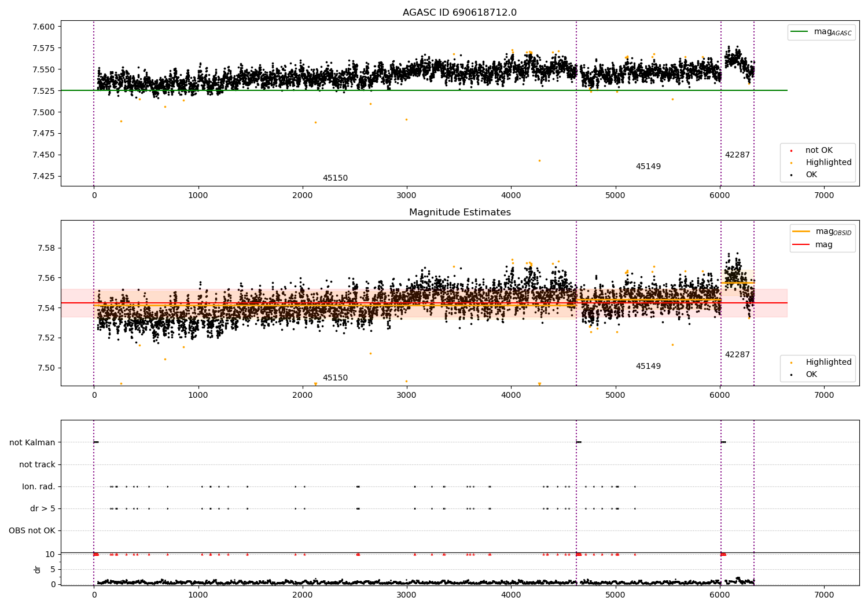Viewport: 868px width, 608px height.
Task: Click the 4000 x-tick under the bottom plot
Action: point(511,595)
